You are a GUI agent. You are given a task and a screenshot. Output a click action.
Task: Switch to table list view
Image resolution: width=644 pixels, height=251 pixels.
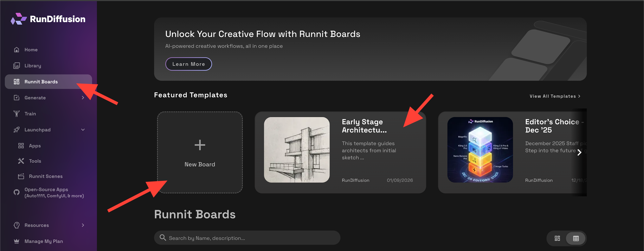tap(576, 238)
